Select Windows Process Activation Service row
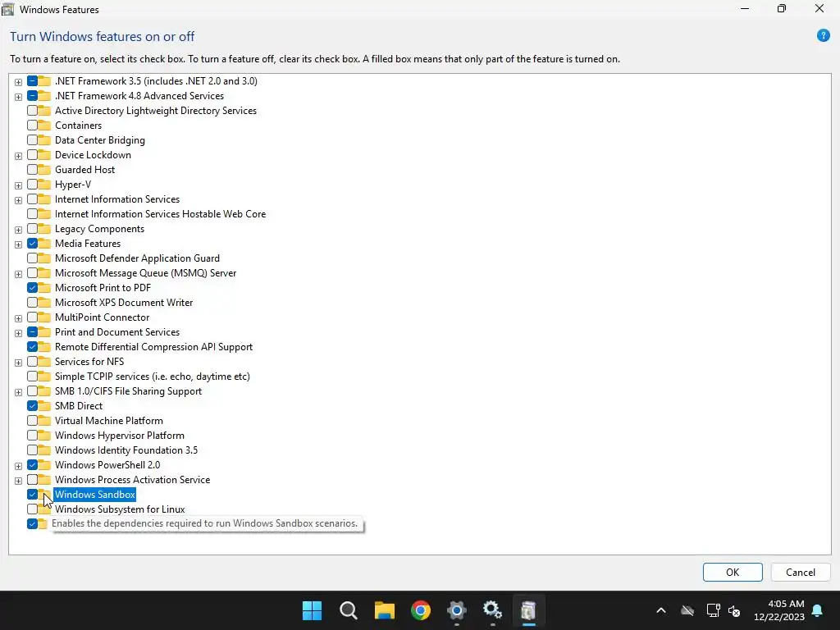 (132, 479)
